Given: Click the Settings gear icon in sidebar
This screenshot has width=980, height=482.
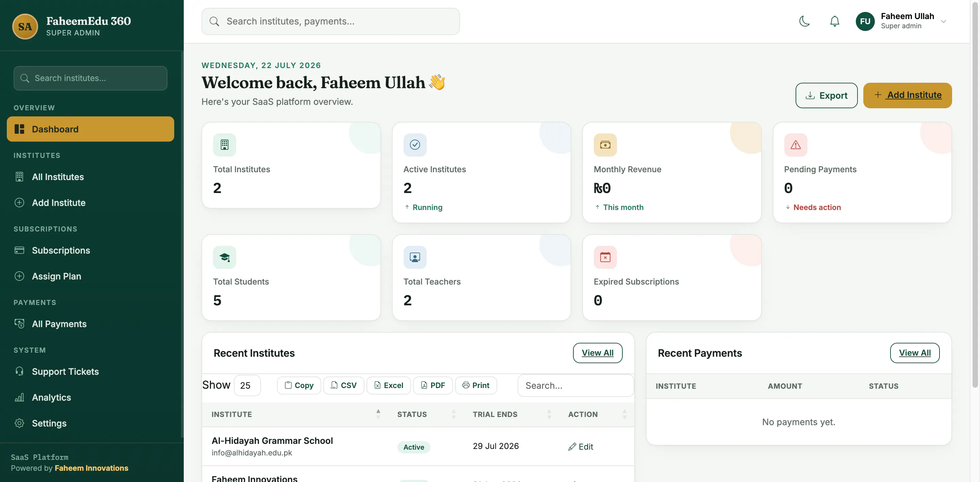Looking at the screenshot, I should pyautogui.click(x=19, y=423).
